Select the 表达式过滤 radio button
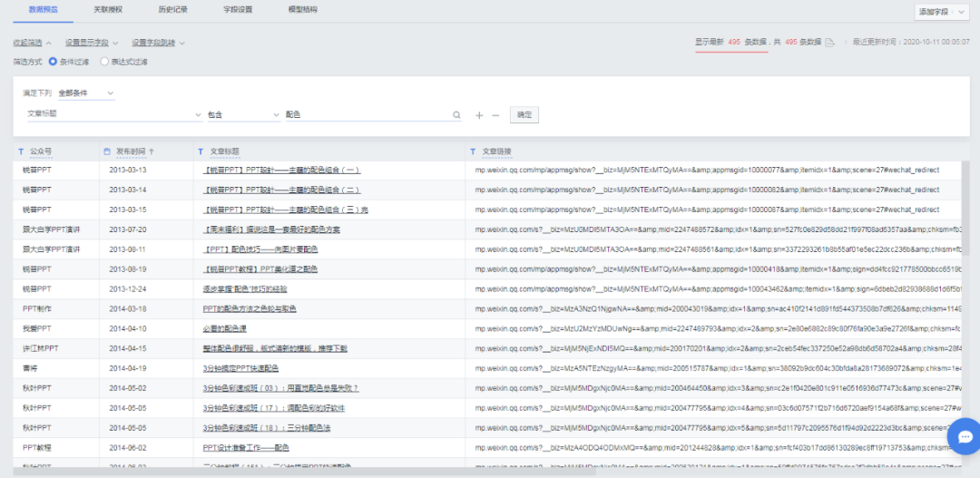The image size is (980, 478). tap(104, 62)
